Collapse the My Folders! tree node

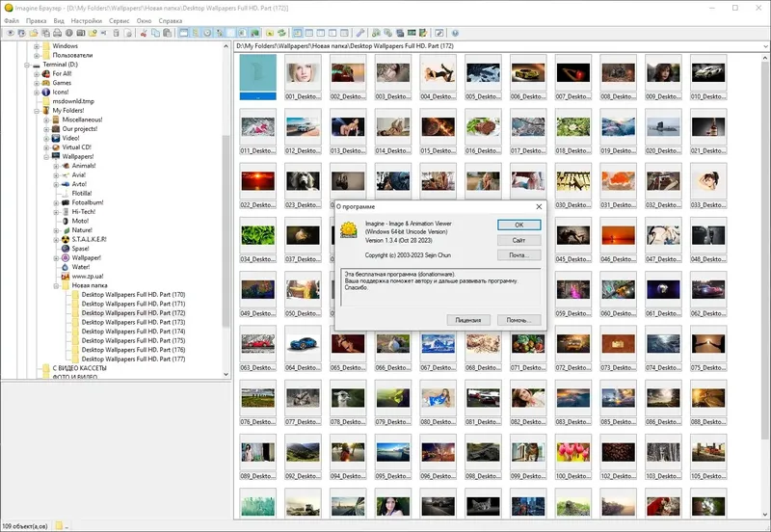click(37, 111)
